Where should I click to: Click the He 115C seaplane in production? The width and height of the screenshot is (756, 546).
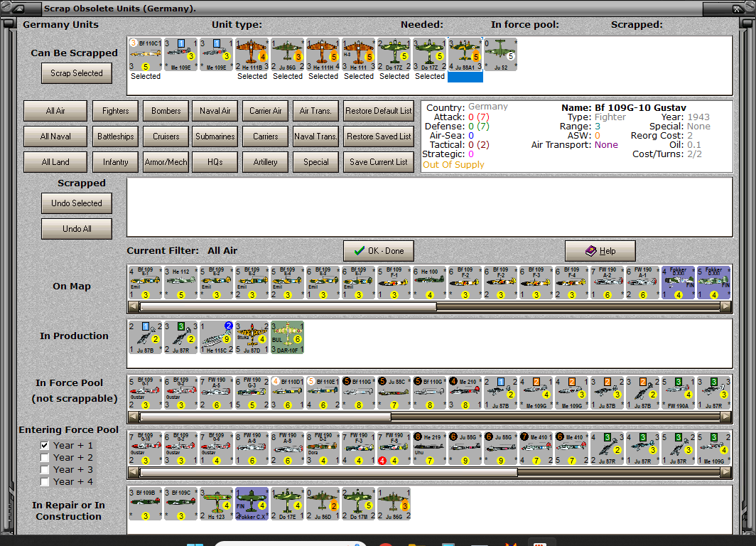[x=217, y=338]
